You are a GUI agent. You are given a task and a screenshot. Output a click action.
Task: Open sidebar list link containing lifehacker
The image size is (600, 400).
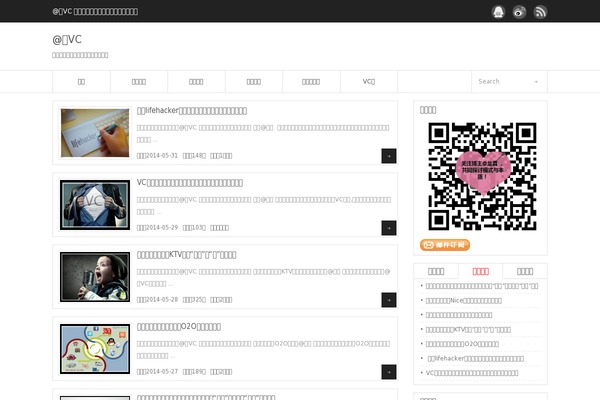tap(476, 359)
